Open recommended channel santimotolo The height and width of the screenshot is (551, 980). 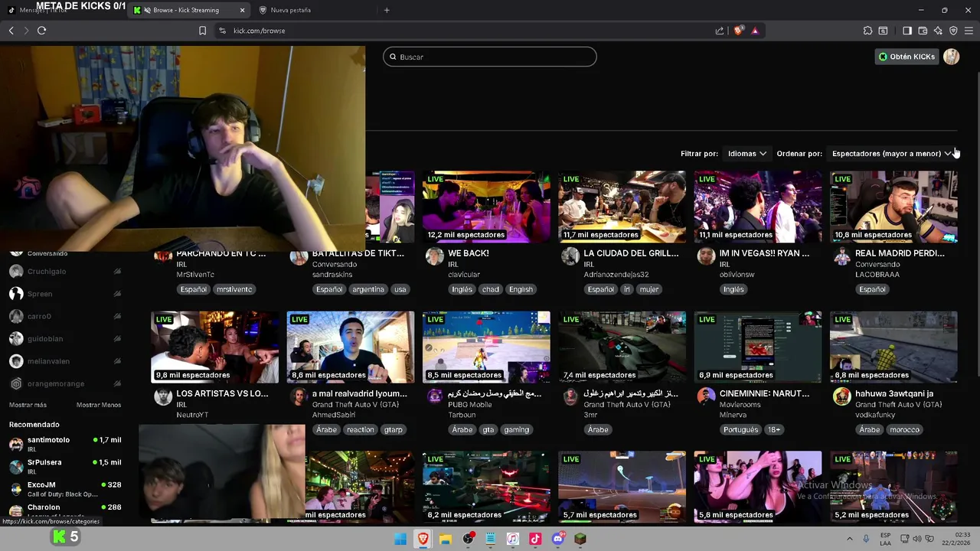coord(65,444)
